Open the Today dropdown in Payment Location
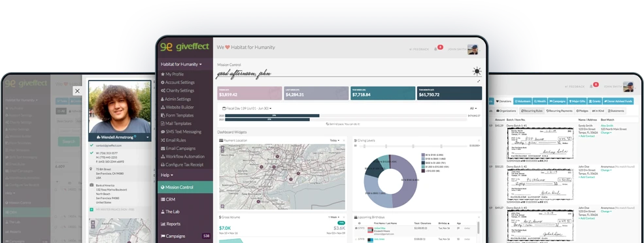This screenshot has height=243, width=644. tap(334, 141)
